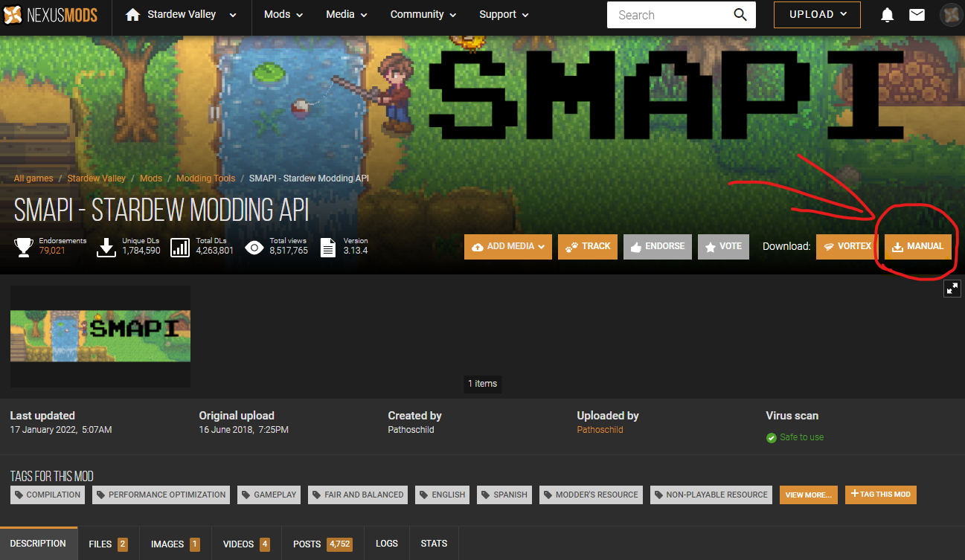Switch to the Images tab
Viewport: 965px width, 560px height.
[x=176, y=544]
